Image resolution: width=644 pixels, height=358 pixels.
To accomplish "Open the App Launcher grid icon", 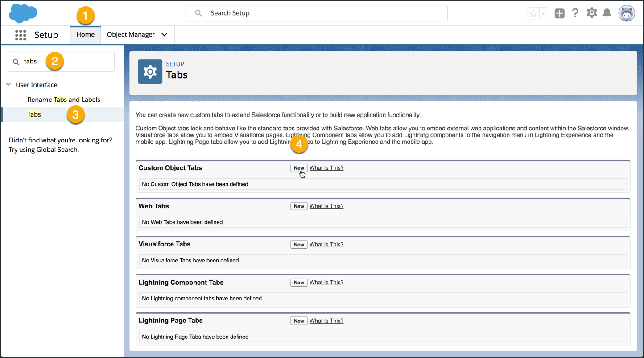I will tap(21, 35).
